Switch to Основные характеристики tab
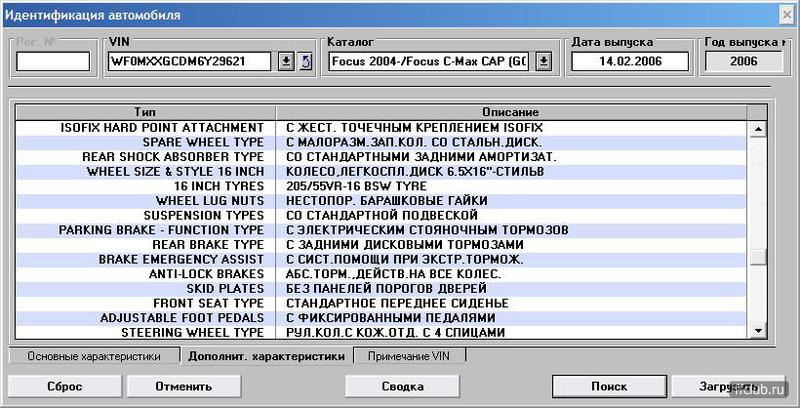The image size is (800, 408). pyautogui.click(x=94, y=356)
